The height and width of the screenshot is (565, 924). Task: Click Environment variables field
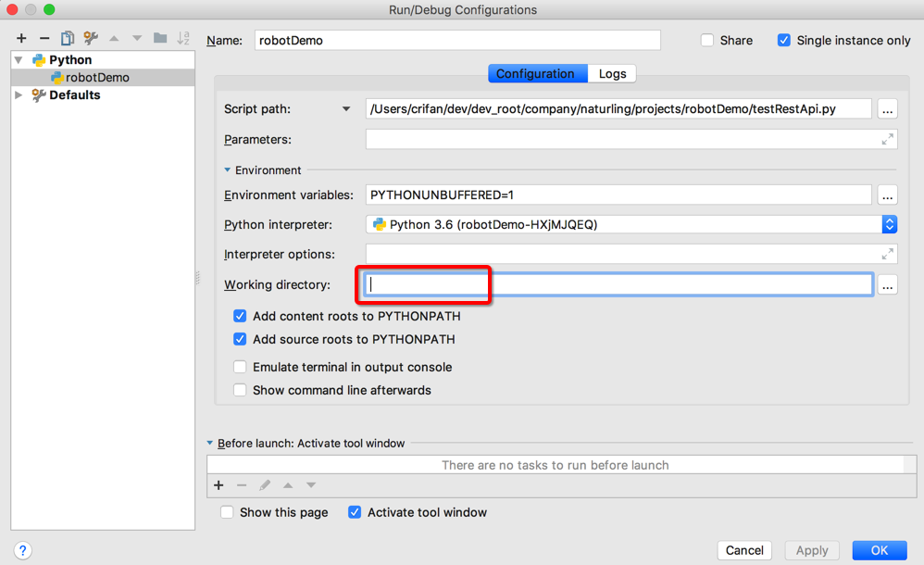[x=618, y=195]
